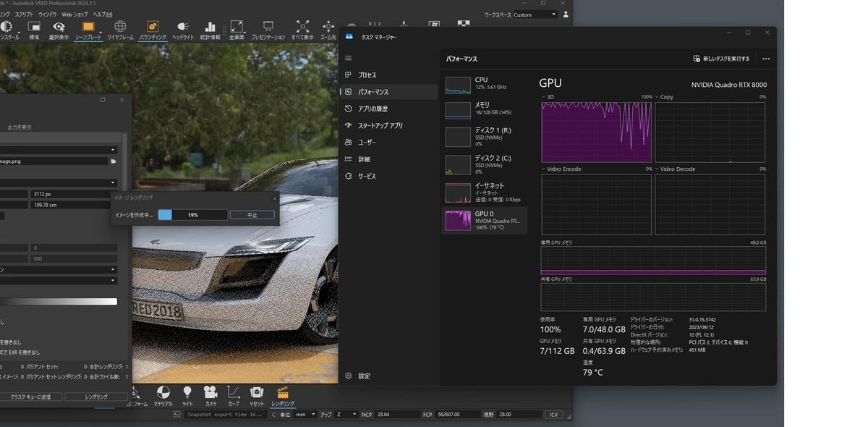Open the Web ショップ menu
This screenshot has width=868, height=427.
(75, 14)
